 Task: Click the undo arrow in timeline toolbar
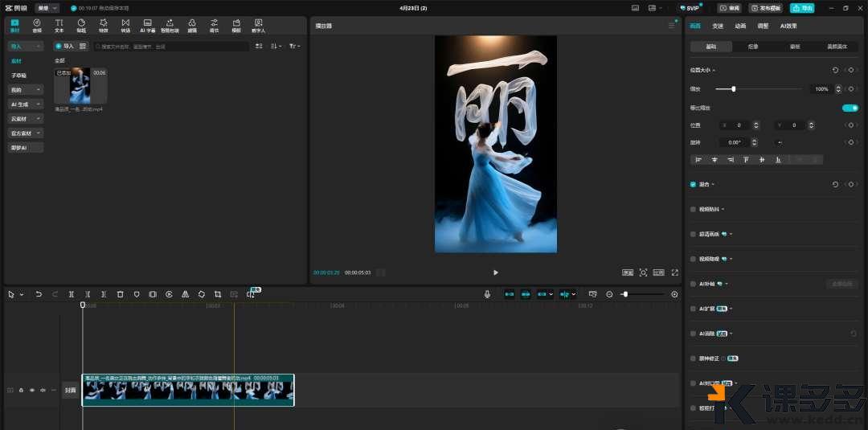[39, 294]
